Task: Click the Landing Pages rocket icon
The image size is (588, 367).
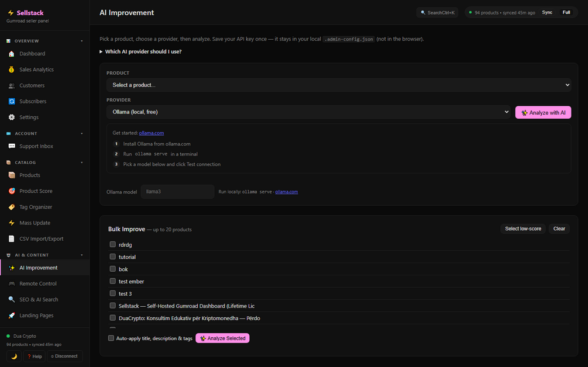Action: 12,316
